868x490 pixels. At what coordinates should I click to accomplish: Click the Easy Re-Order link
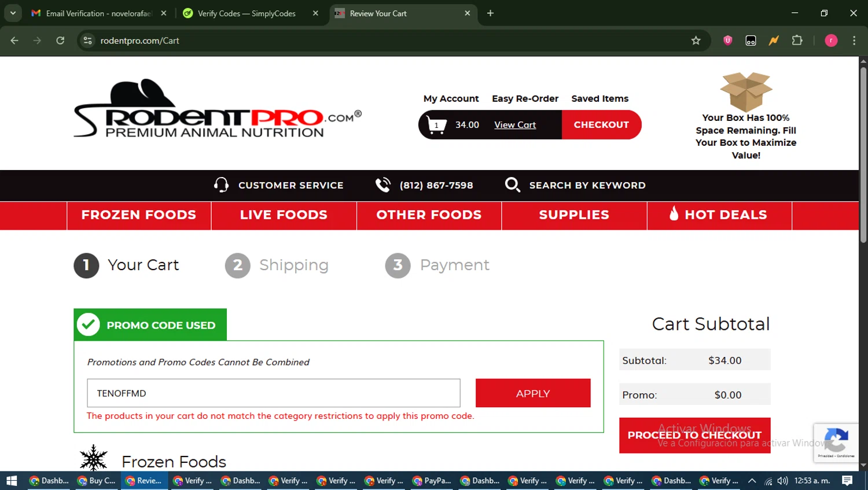click(x=525, y=98)
